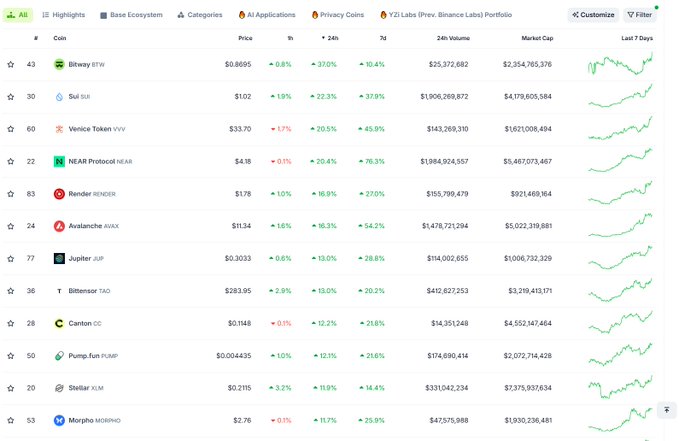Open the Base Ecosystem tab
The width and height of the screenshot is (679, 441).
(131, 15)
